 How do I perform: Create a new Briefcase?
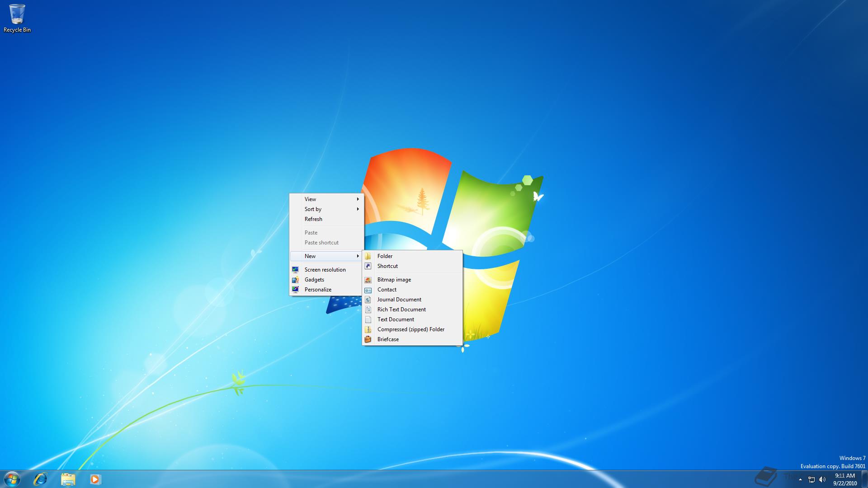[412, 339]
